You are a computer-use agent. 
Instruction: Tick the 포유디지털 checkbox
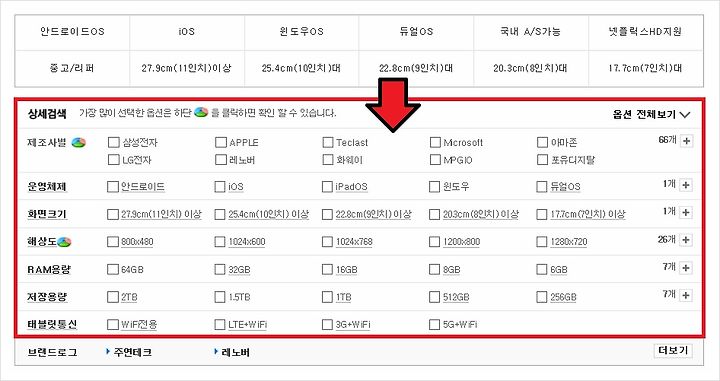point(542,160)
